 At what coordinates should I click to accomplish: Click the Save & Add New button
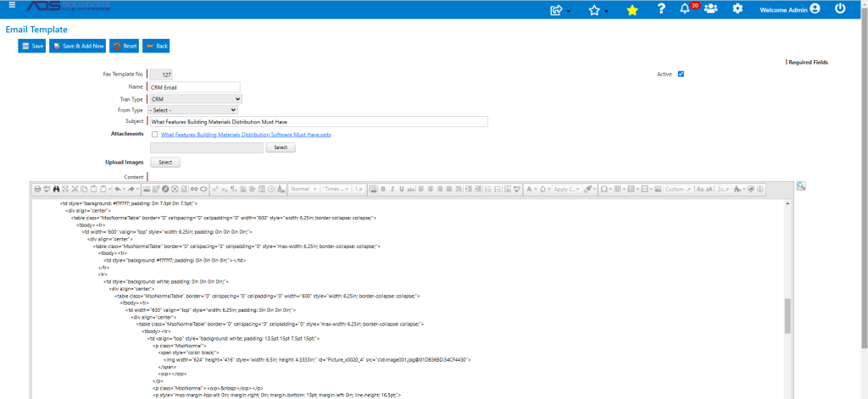(77, 46)
